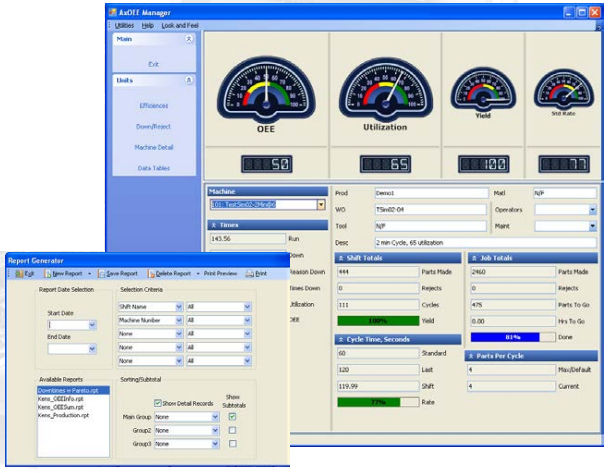Image resolution: width=608 pixels, height=473 pixels.
Task: Open the End Date picker dropdown
Action: (92, 349)
